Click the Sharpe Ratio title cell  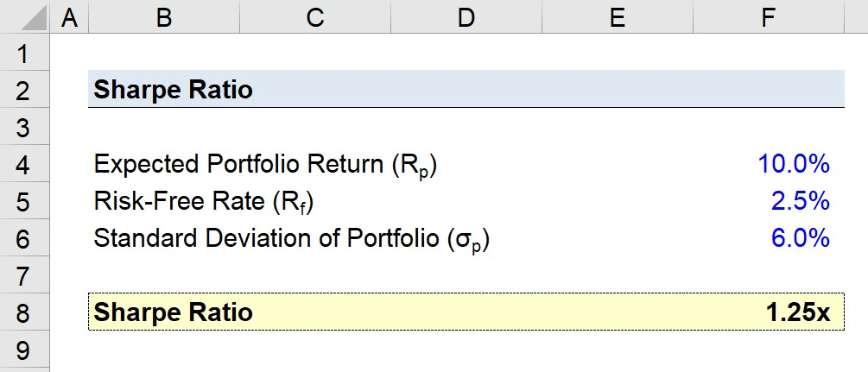pyautogui.click(x=164, y=89)
